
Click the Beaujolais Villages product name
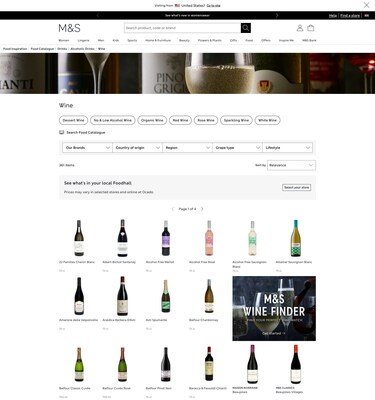289,392
